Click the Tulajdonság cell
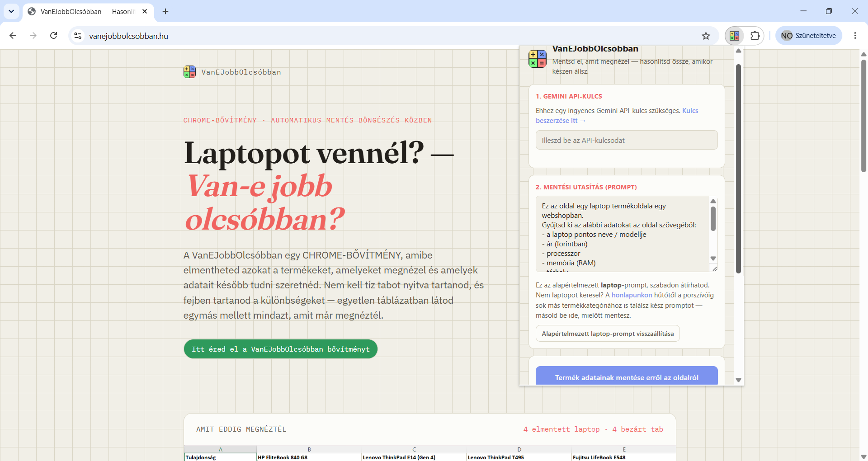 [221, 457]
